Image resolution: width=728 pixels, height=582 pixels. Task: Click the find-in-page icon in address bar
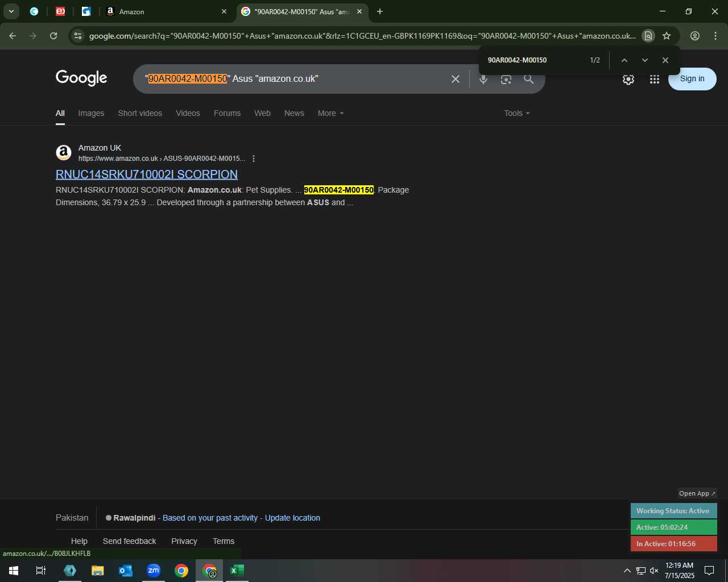point(648,36)
